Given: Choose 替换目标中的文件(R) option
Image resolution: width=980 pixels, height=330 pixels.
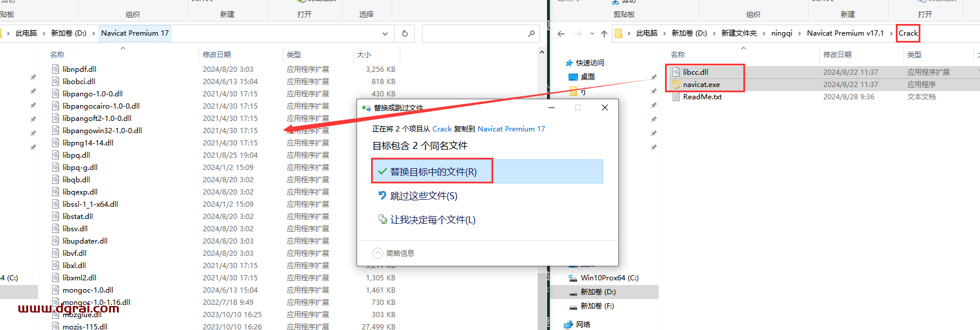Looking at the screenshot, I should coord(433,172).
